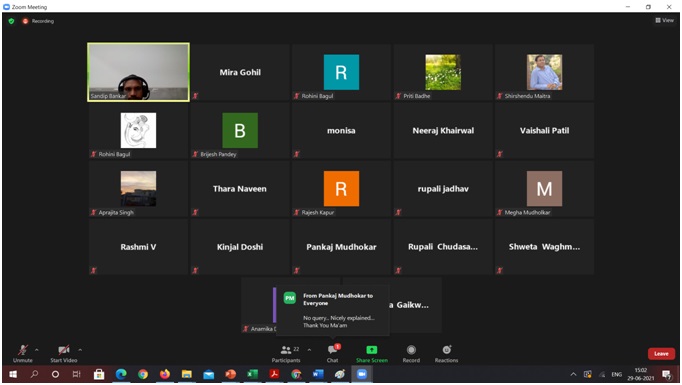Viewport: 682px width, 385px height.
Task: Click Aprajita Singh's sunset profile picture
Action: (138, 188)
